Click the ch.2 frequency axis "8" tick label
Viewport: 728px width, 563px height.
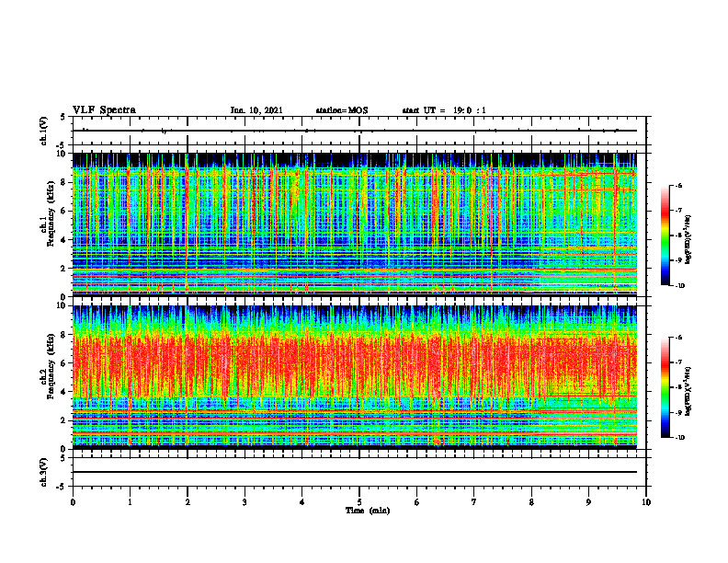click(x=63, y=335)
